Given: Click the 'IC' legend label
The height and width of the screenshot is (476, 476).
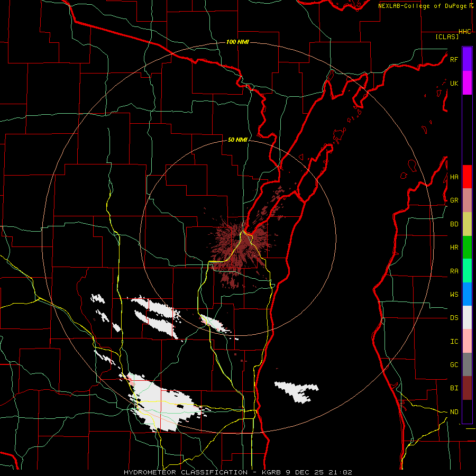Looking at the screenshot, I should point(454,342).
